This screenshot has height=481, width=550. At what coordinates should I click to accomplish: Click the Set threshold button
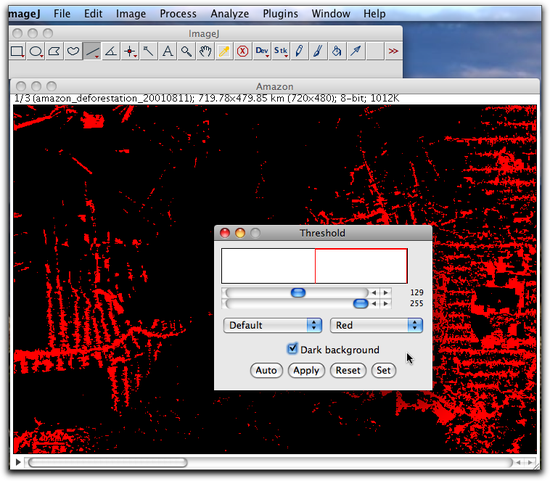[383, 370]
